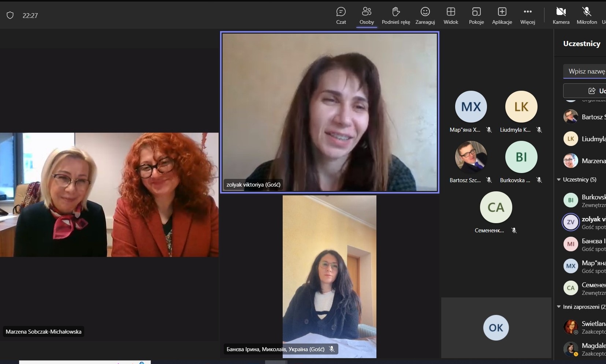The image size is (606, 364).
Task: Open Więcej more options menu
Action: (x=528, y=15)
